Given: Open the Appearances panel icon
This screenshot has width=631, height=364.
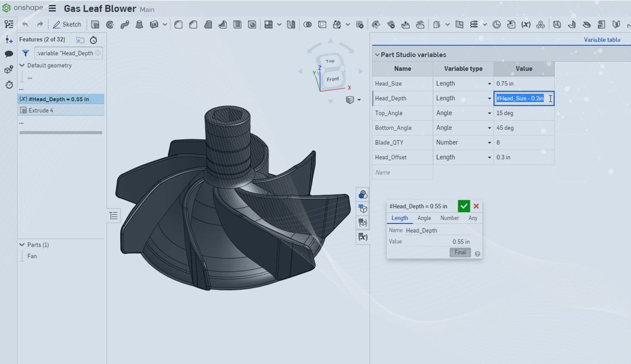Looking at the screenshot, I should coord(362,194).
